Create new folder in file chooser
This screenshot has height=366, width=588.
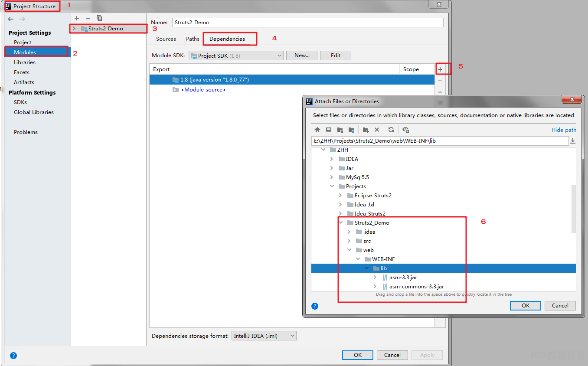pos(366,130)
